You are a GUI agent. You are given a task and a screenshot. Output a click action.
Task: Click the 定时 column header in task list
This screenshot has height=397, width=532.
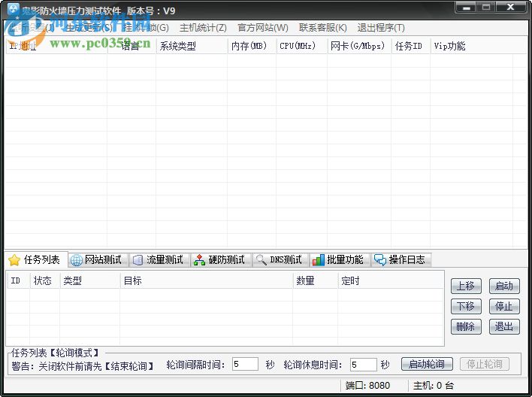391,281
